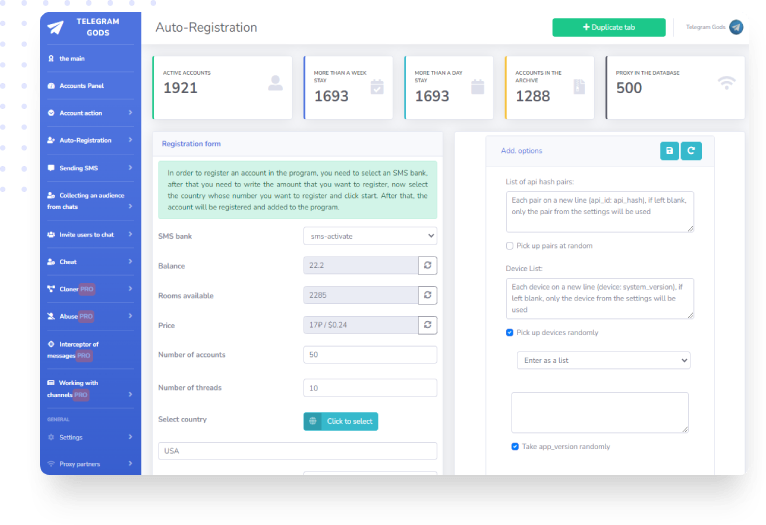The image size is (766, 525).
Task: Expand the Invite users to chat arrow
Action: point(130,234)
